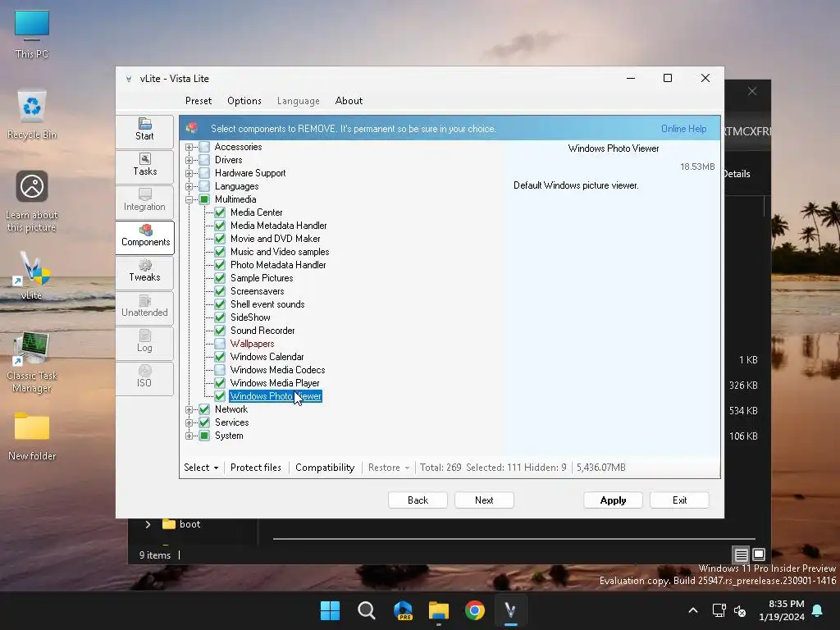Switch to the Components sidebar page
The image size is (840, 630).
(x=144, y=237)
